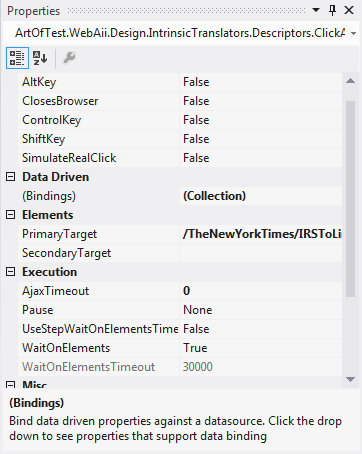Screen dimensions: 362x454
Task: Click the AltKey False value
Action: click(261, 82)
